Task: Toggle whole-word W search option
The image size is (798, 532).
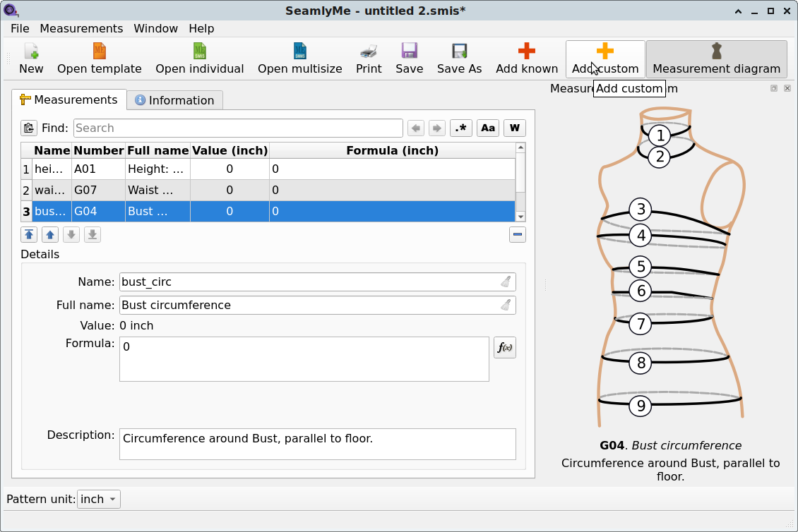Action: 515,128
